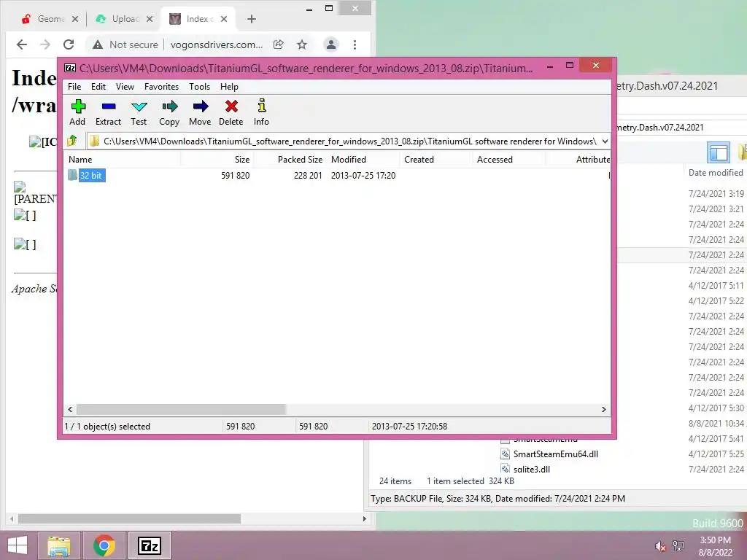Open the Edit menu in 7-Zip
This screenshot has height=560, width=747.
[x=98, y=87]
